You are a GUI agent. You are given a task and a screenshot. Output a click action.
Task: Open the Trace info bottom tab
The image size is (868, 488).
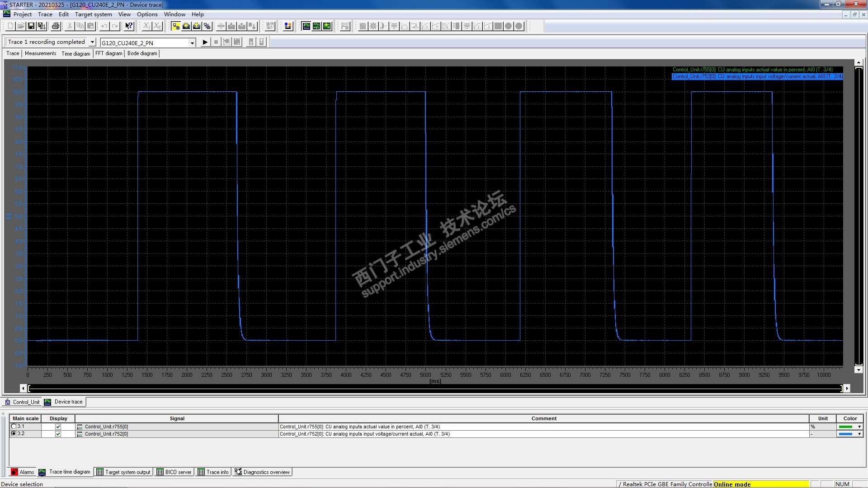(x=213, y=472)
